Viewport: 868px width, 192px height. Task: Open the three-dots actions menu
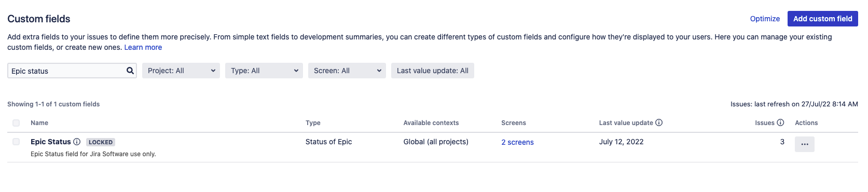[x=805, y=144]
